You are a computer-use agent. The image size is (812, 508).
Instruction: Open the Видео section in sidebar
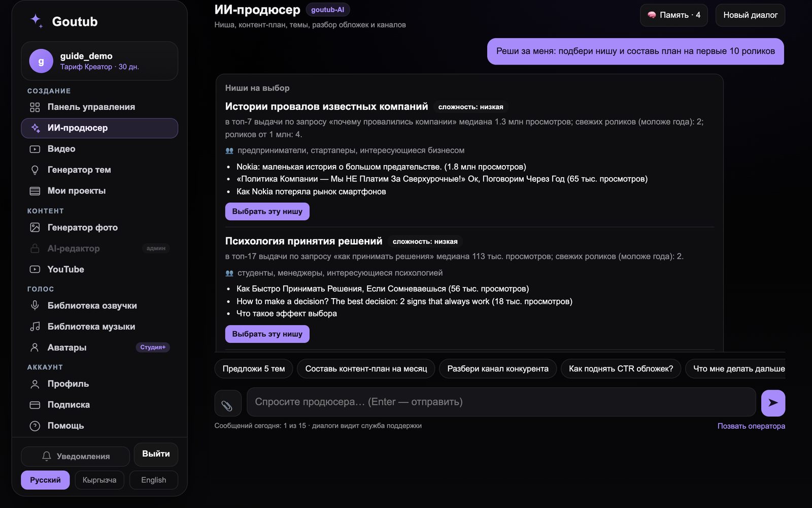99,149
